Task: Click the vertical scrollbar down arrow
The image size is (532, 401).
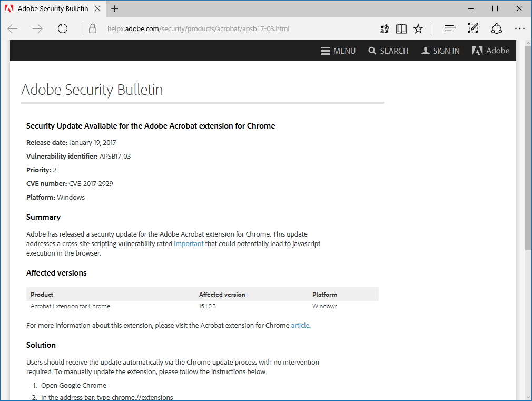Action: tap(528, 396)
